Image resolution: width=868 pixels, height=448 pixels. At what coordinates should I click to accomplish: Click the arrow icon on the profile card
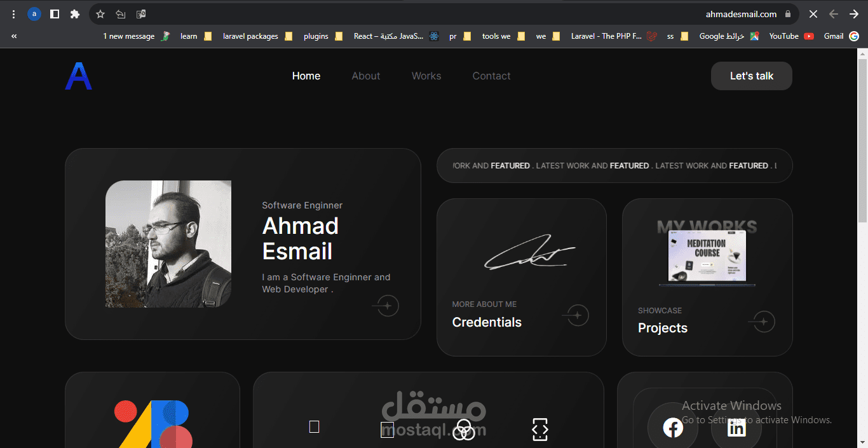[x=386, y=306]
